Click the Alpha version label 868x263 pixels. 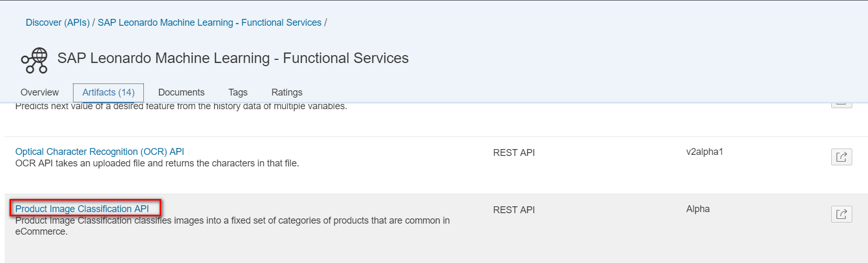coord(697,209)
